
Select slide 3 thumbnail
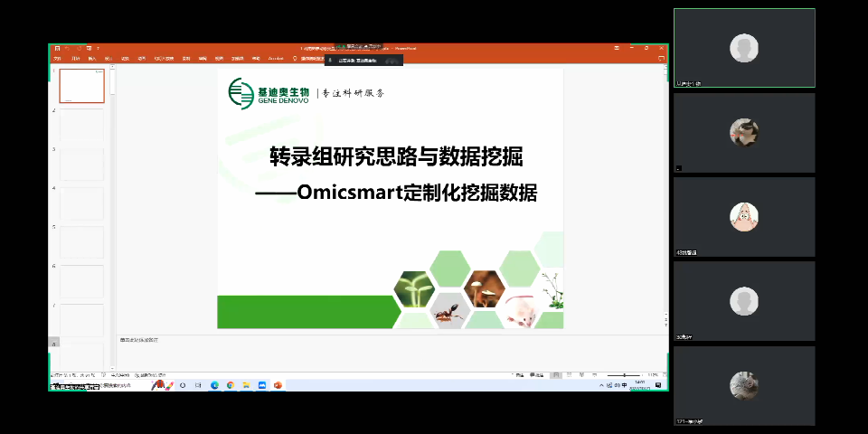(x=82, y=164)
